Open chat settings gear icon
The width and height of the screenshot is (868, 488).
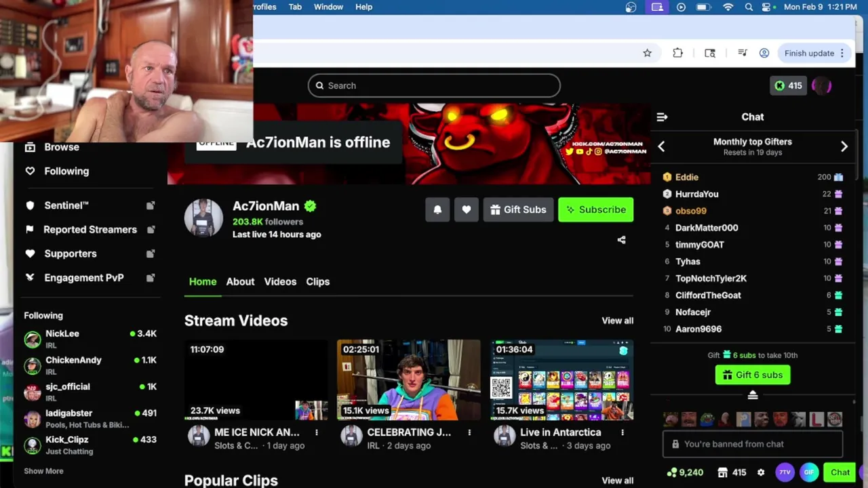coord(761,472)
